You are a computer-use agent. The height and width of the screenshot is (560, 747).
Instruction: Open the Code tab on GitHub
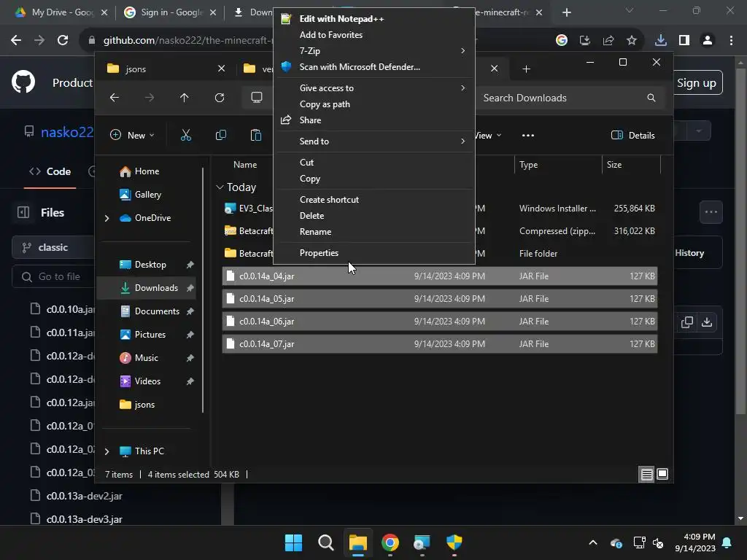pyautogui.click(x=50, y=171)
